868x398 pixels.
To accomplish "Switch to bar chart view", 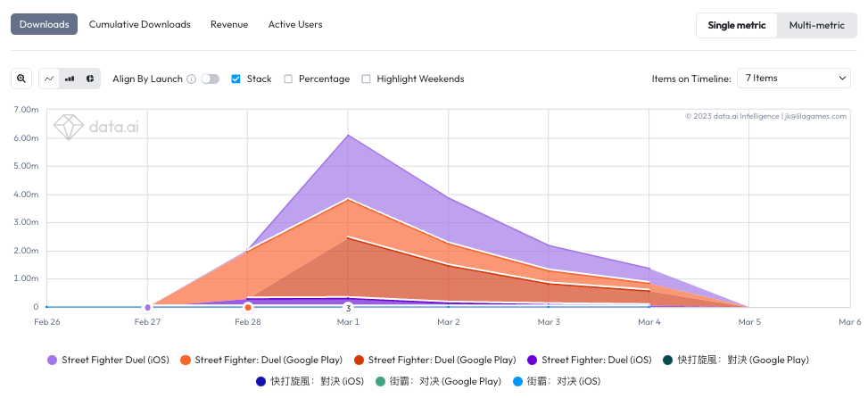I will coord(70,79).
